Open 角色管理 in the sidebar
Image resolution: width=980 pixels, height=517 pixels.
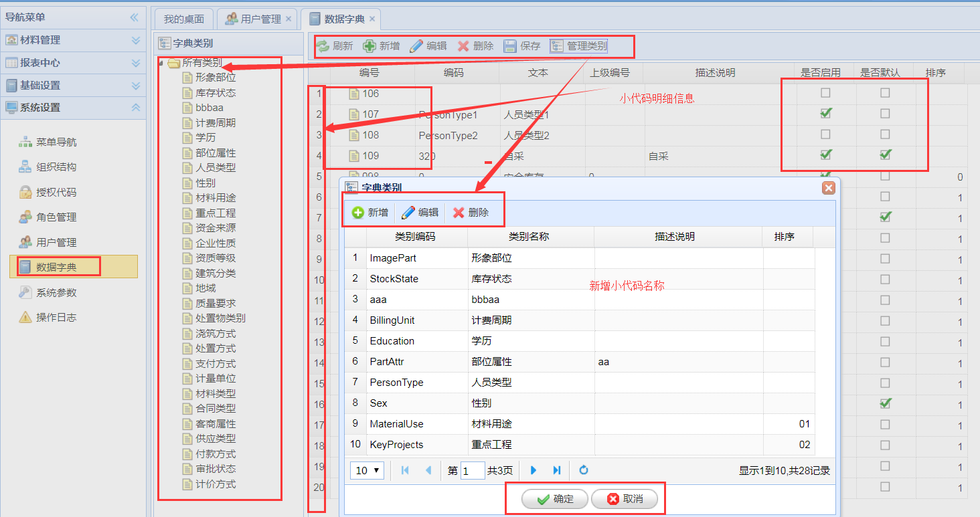pyautogui.click(x=48, y=217)
